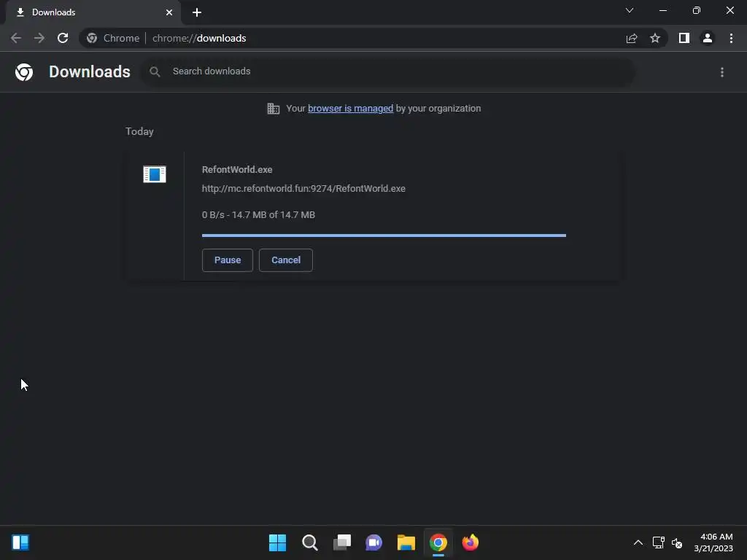Click the organization building icon

274,109
